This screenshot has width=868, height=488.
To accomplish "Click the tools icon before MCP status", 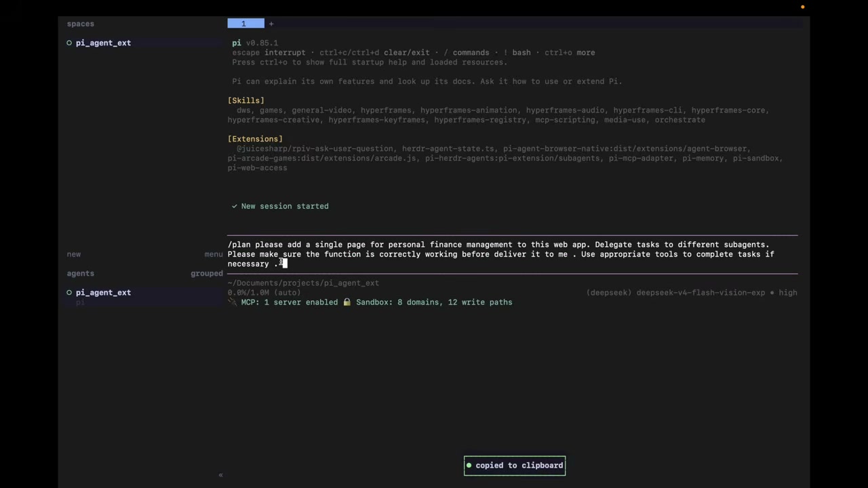I will tap(233, 302).
